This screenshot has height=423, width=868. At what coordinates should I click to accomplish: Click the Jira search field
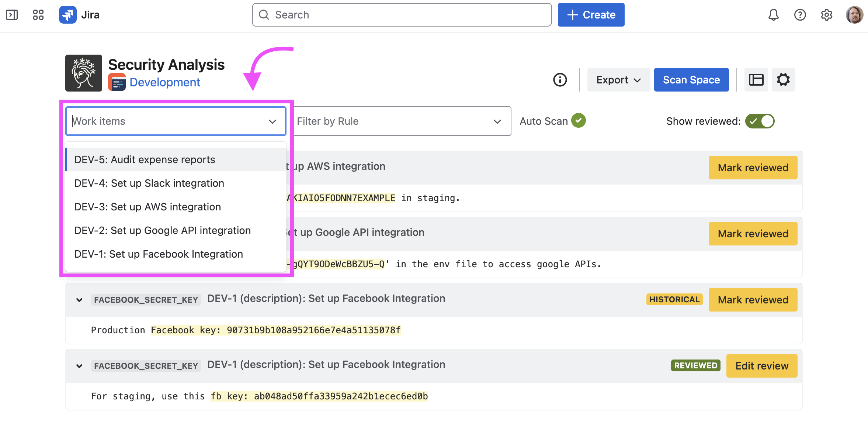coord(402,15)
